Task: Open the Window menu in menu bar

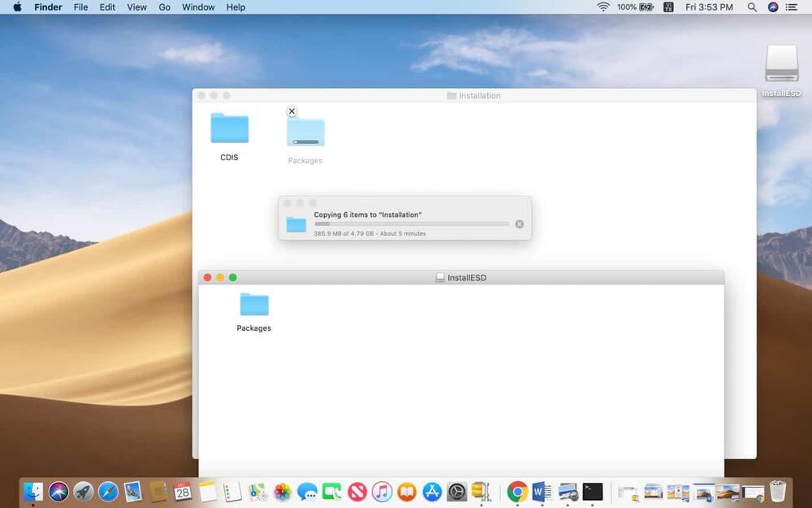Action: click(198, 7)
